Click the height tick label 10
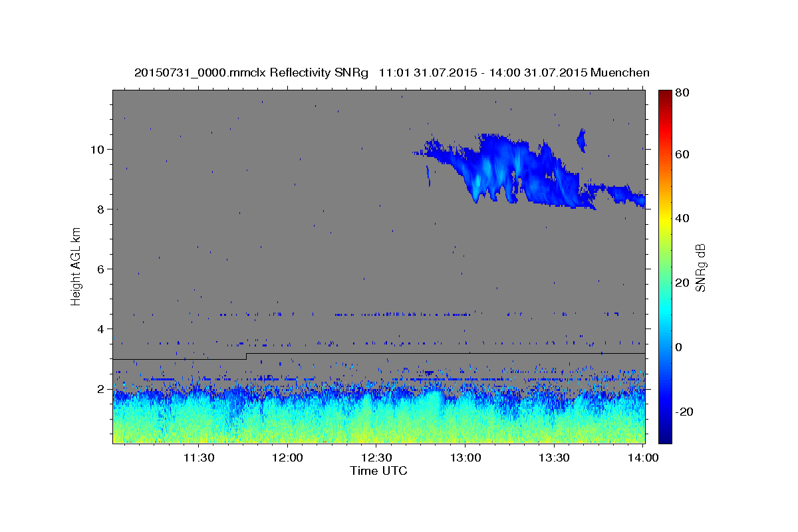This screenshot has width=798, height=532. tap(98, 149)
